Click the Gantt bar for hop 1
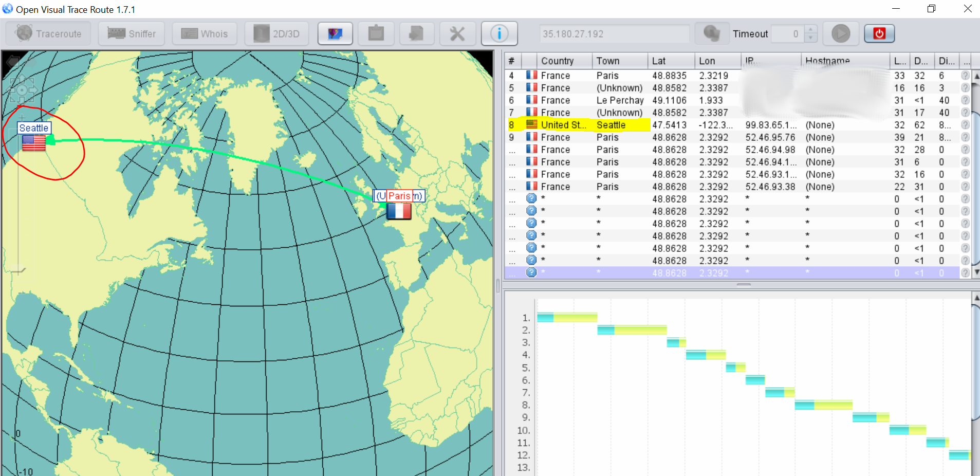The height and width of the screenshot is (476, 980). [x=567, y=318]
